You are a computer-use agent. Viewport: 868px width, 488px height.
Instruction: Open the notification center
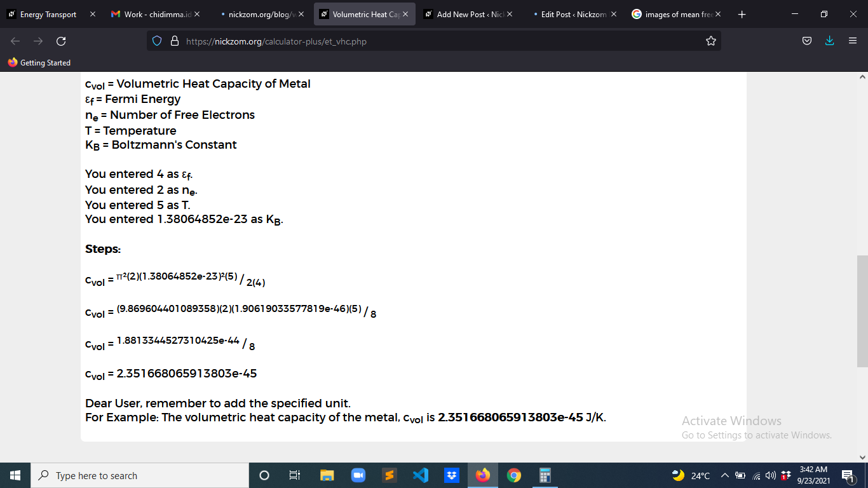pyautogui.click(x=847, y=475)
